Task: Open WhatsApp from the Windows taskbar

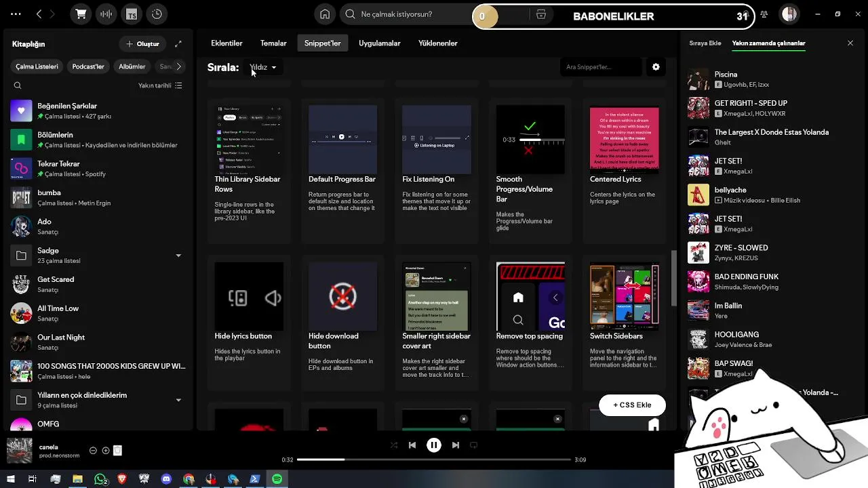Action: 100,479
